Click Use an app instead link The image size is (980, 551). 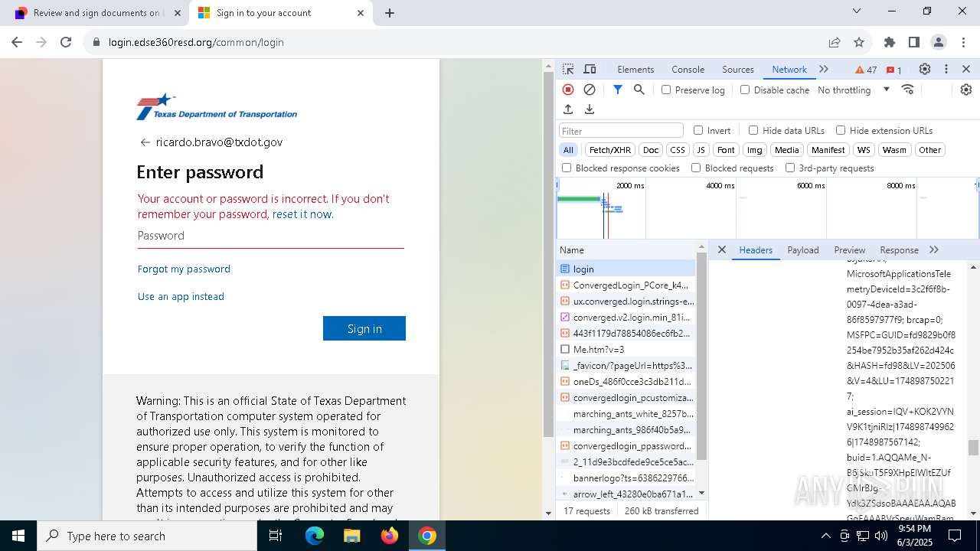181,296
